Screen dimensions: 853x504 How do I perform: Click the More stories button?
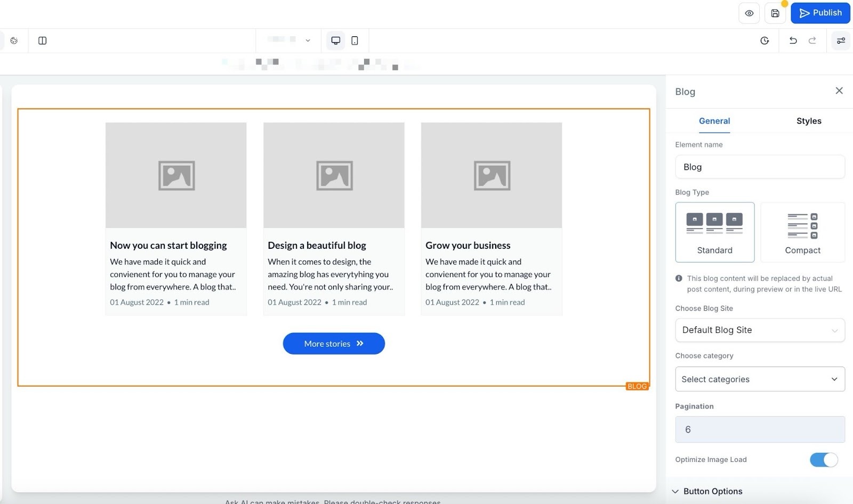tap(334, 344)
